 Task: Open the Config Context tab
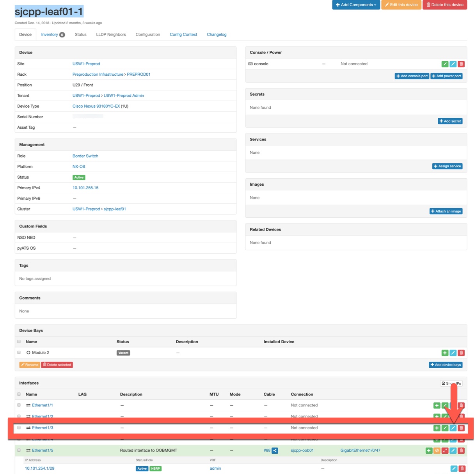pyautogui.click(x=183, y=35)
